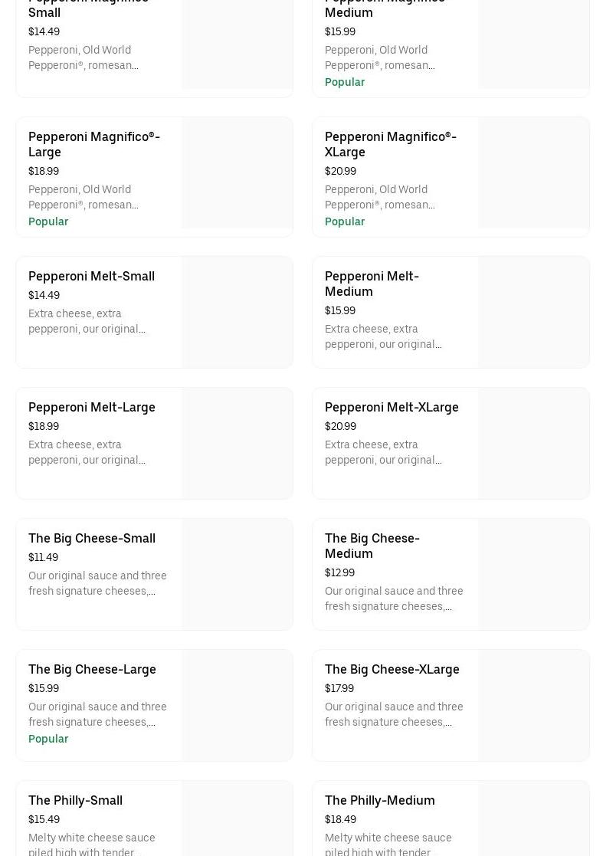Select the Pepperoni Melt-Small title
Screen dimensions: 616x856
coord(91,276)
